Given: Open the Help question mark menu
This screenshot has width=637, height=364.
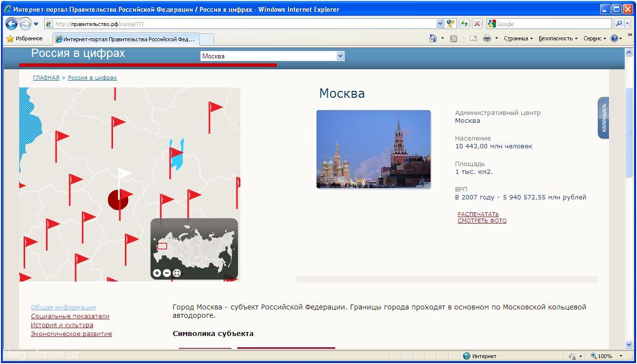Looking at the screenshot, I should click(x=616, y=38).
